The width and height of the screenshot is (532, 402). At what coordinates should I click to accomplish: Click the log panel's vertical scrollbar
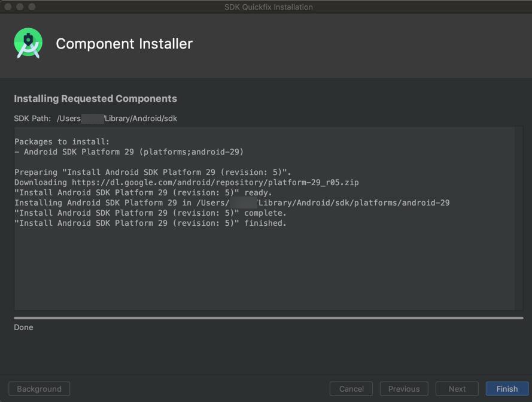coord(519,218)
